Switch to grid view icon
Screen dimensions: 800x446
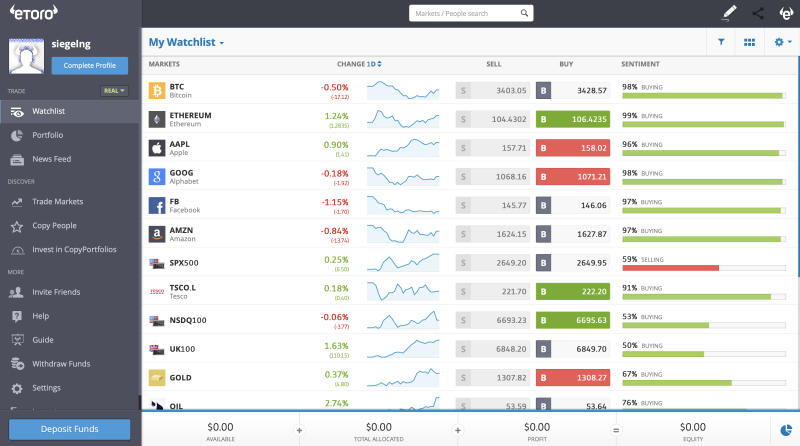(749, 42)
